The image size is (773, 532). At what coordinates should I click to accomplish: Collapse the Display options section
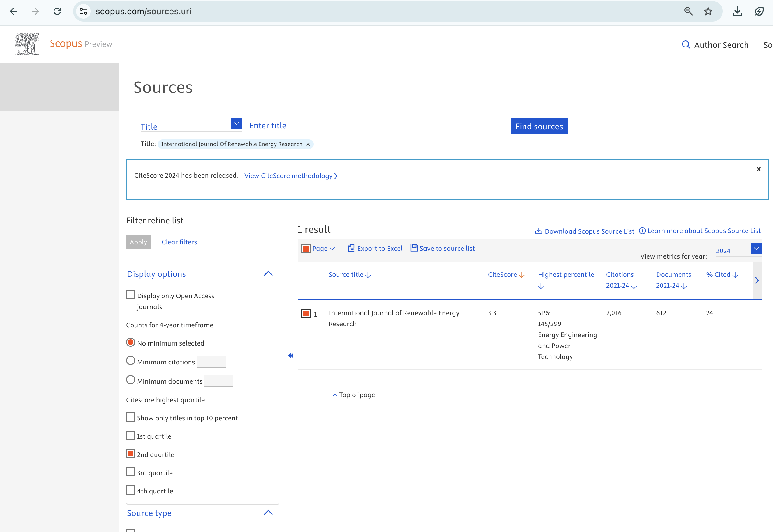pos(268,274)
